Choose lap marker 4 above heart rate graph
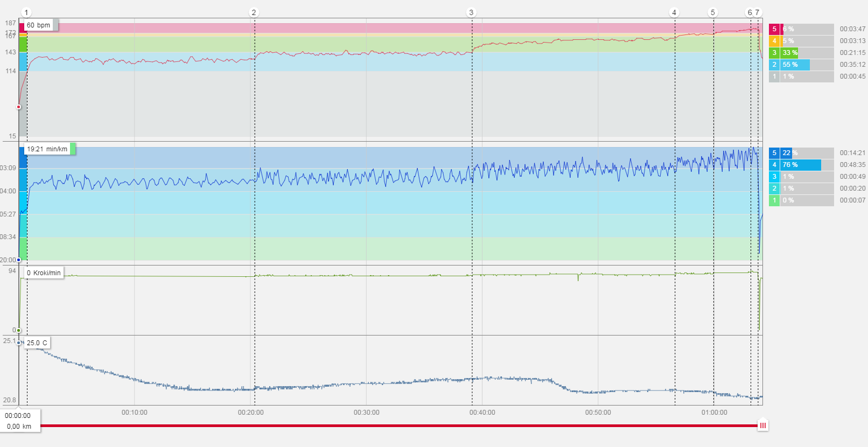This screenshot has width=868, height=447. pos(674,12)
